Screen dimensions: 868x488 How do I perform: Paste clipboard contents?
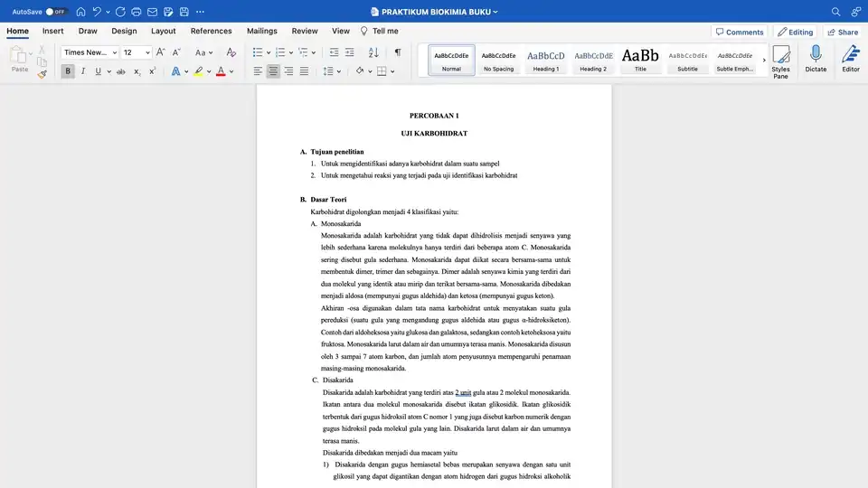[19, 60]
